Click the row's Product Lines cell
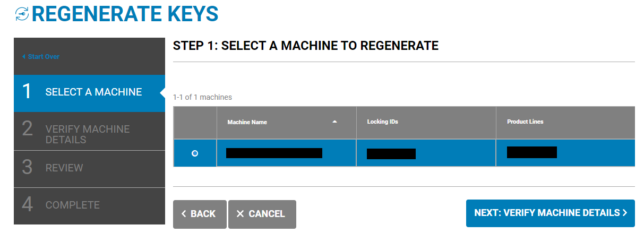Screen dimensions: 644x242 tap(532, 153)
